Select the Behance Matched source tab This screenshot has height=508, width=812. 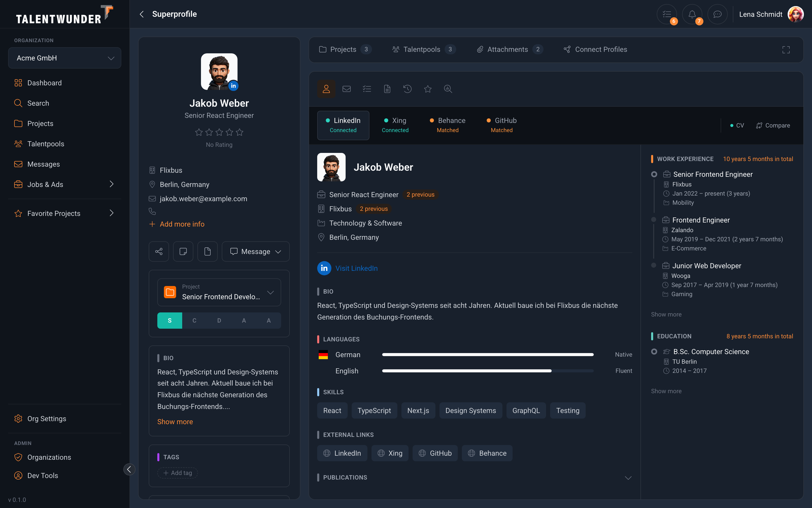point(448,125)
